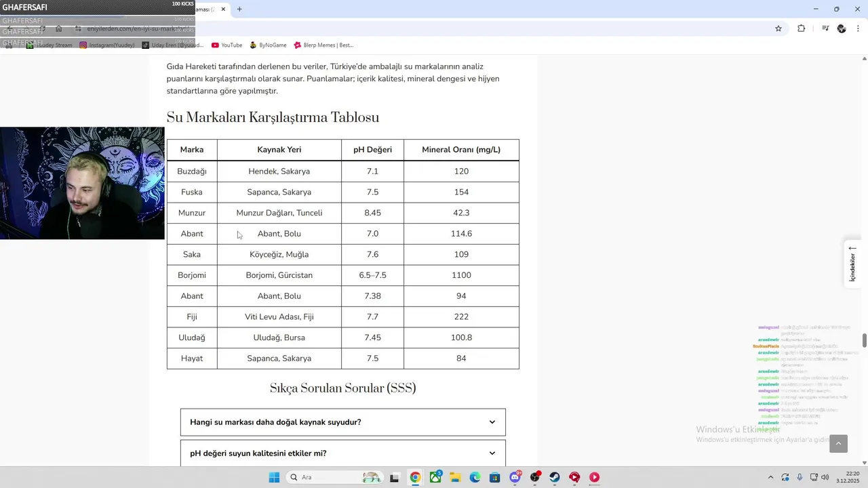Select the mineral value '42.3' cell
Screen dimensions: 868x488
(x=461, y=213)
